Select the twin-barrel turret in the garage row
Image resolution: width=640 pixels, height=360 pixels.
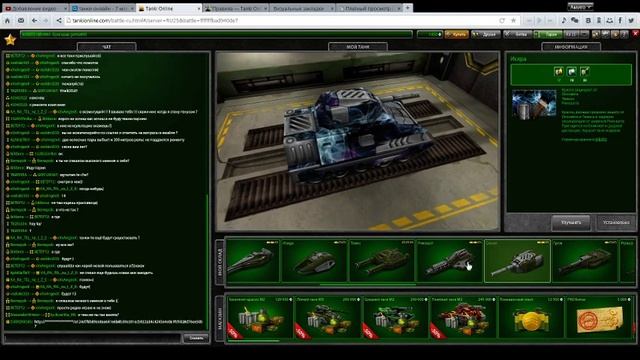pos(382,261)
